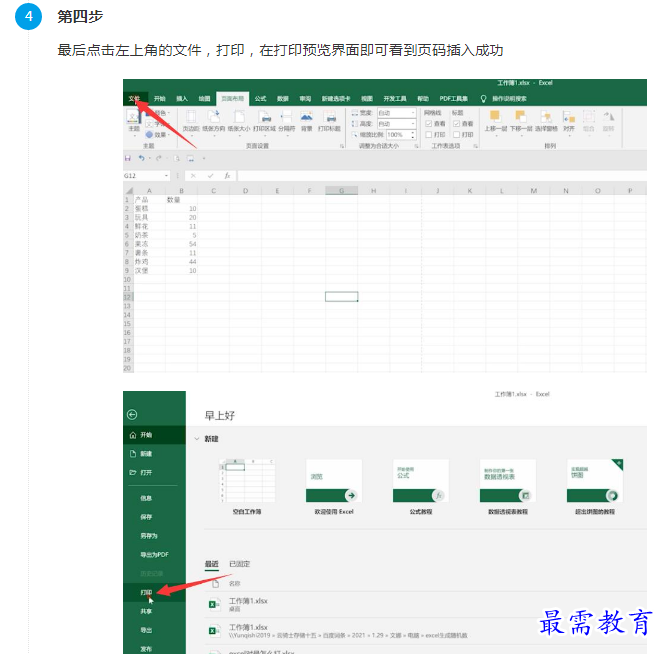Toggle 网格线 查看 checkbox
The image size is (661, 654).
(429, 124)
